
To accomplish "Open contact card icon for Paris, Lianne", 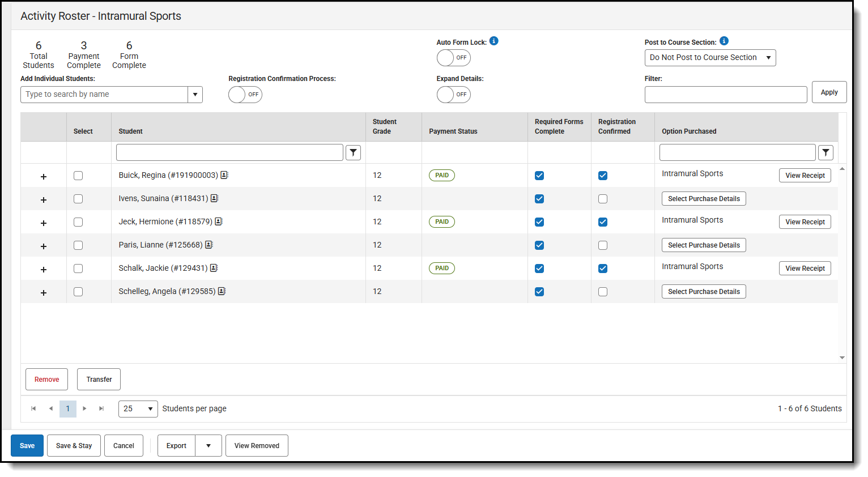I will click(x=209, y=245).
